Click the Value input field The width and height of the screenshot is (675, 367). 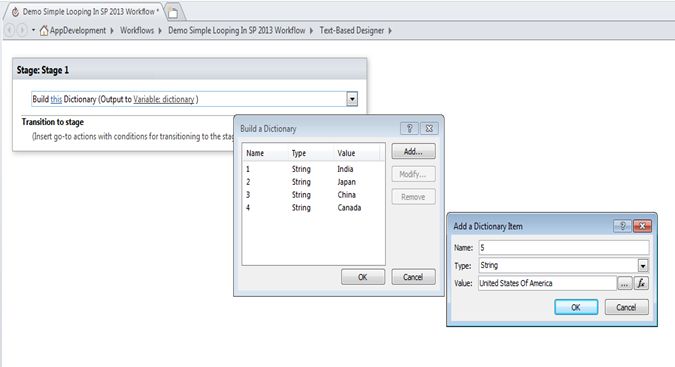coord(547,283)
